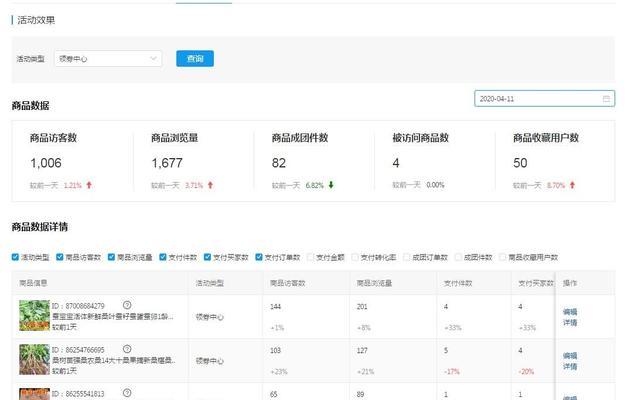
Task: Click the blue 查询 button
Action: point(195,59)
